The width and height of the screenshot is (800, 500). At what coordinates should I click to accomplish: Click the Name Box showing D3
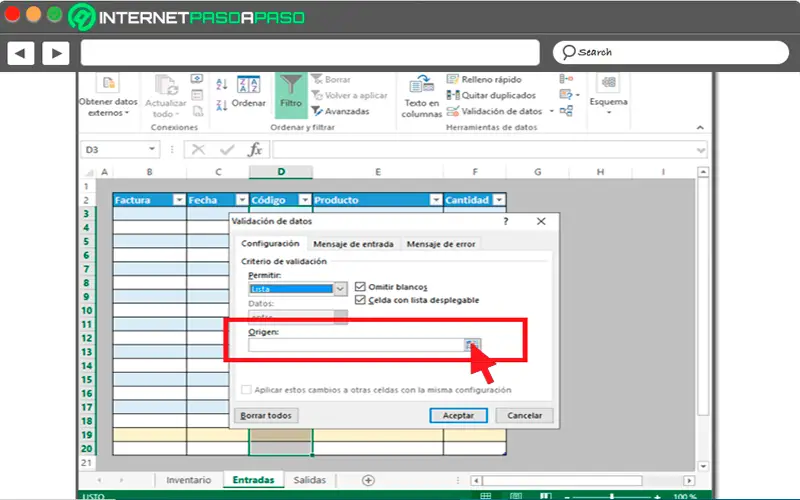tap(120, 149)
